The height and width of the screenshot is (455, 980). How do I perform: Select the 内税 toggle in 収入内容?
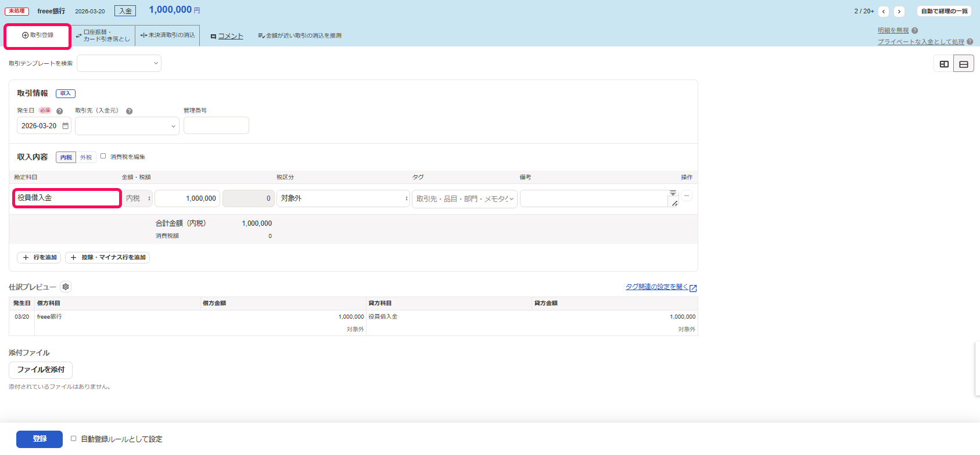click(66, 157)
